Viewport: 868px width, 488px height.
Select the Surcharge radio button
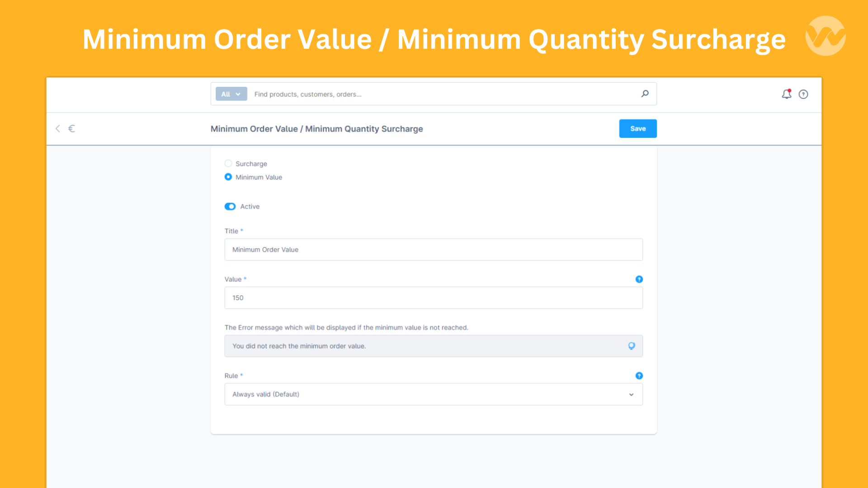click(228, 163)
